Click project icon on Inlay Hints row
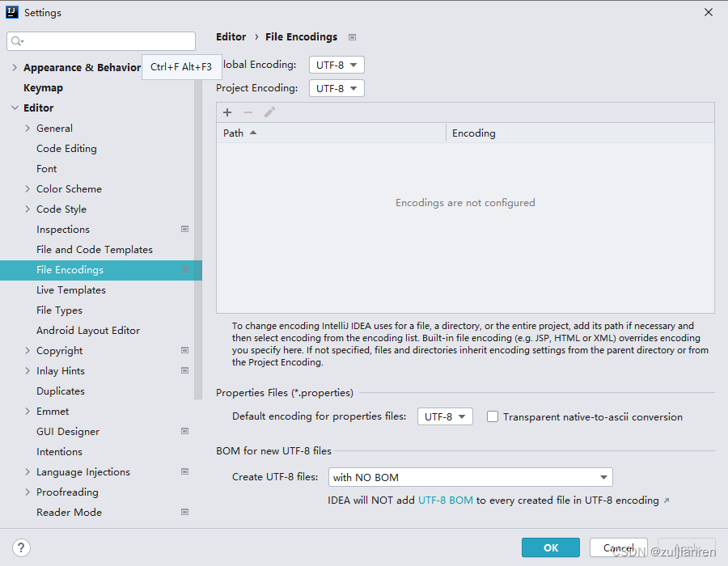728x566 pixels. 184,370
